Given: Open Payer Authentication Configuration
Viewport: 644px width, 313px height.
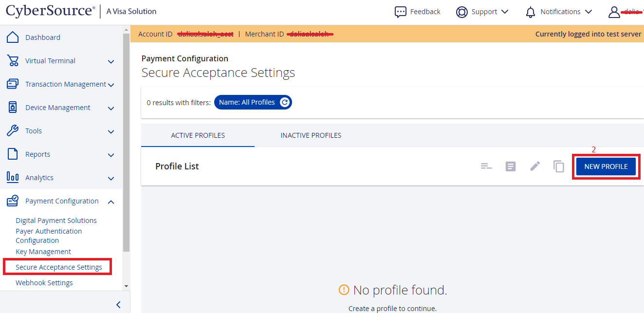Looking at the screenshot, I should click(x=49, y=236).
